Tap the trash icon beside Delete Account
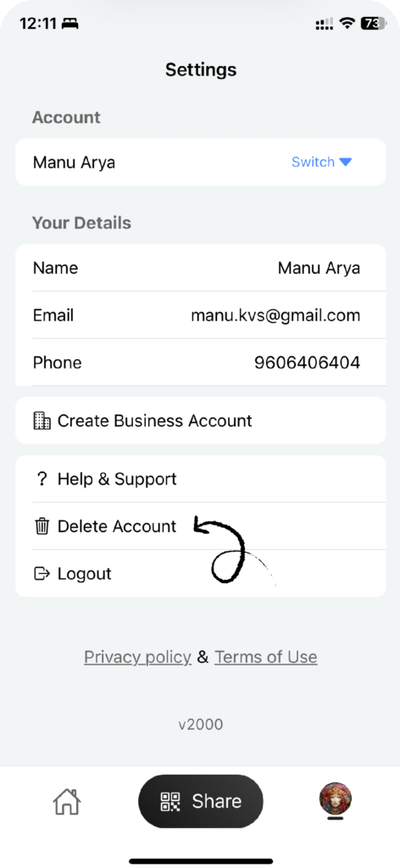The image size is (400, 868). (x=42, y=526)
